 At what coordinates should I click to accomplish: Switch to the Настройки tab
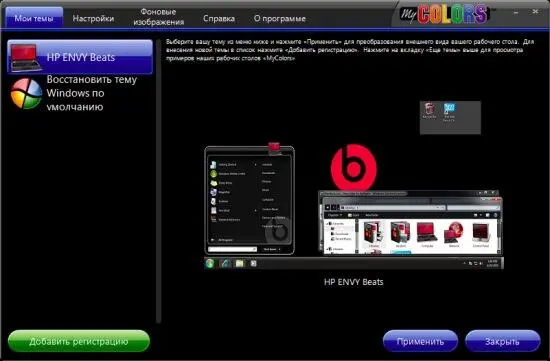pos(93,18)
